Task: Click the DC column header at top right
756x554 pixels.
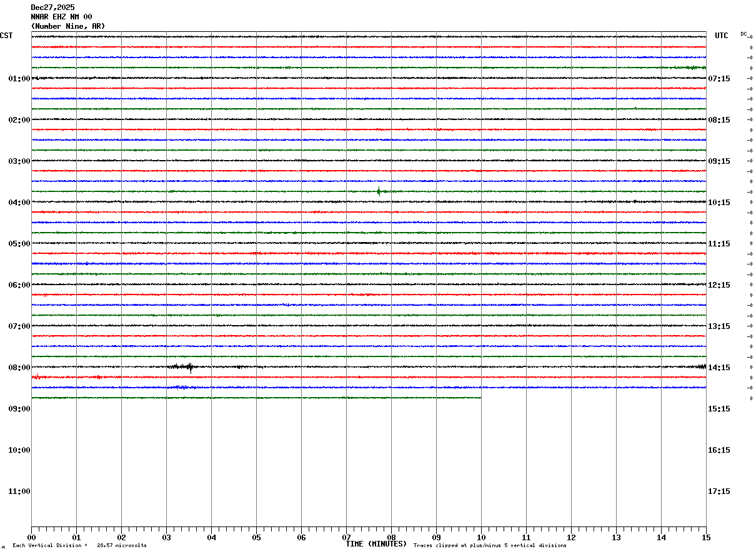Action: [x=744, y=34]
